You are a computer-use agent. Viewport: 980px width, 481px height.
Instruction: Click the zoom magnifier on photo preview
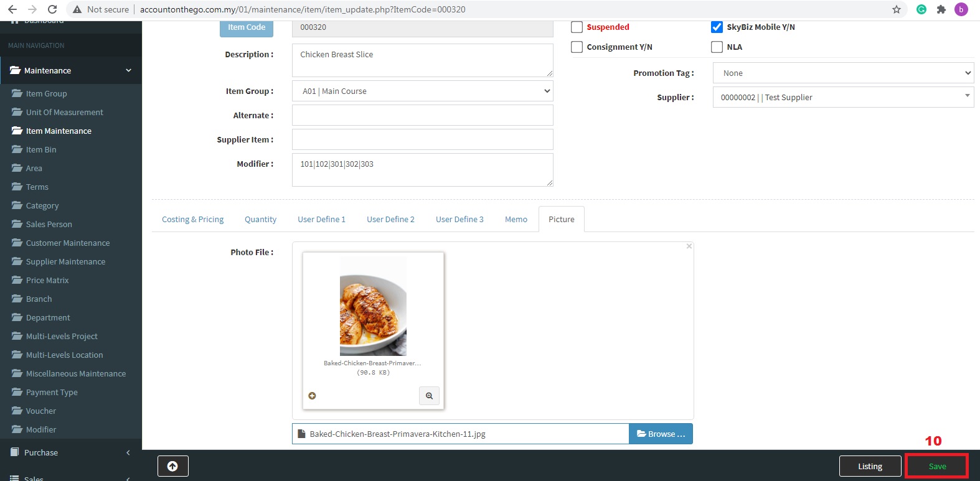pos(429,396)
